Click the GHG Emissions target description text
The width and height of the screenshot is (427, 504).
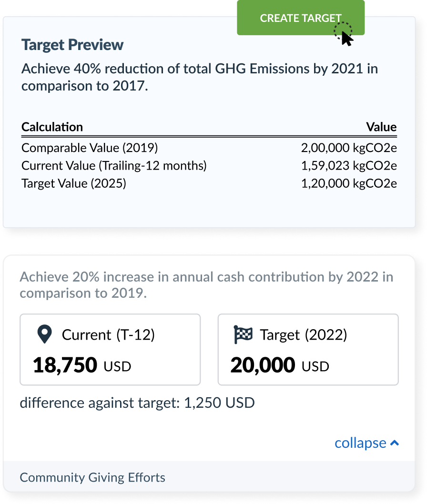[x=200, y=77]
